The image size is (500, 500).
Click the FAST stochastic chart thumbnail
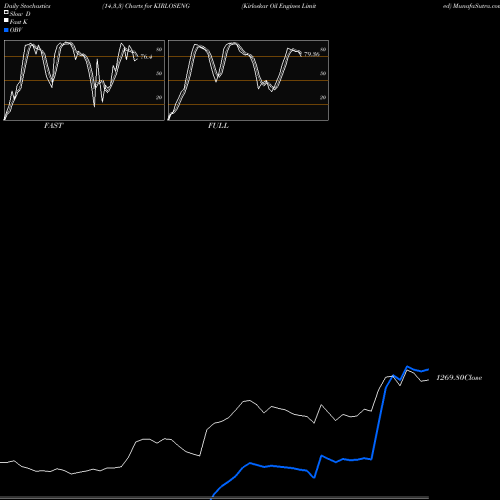84,80
